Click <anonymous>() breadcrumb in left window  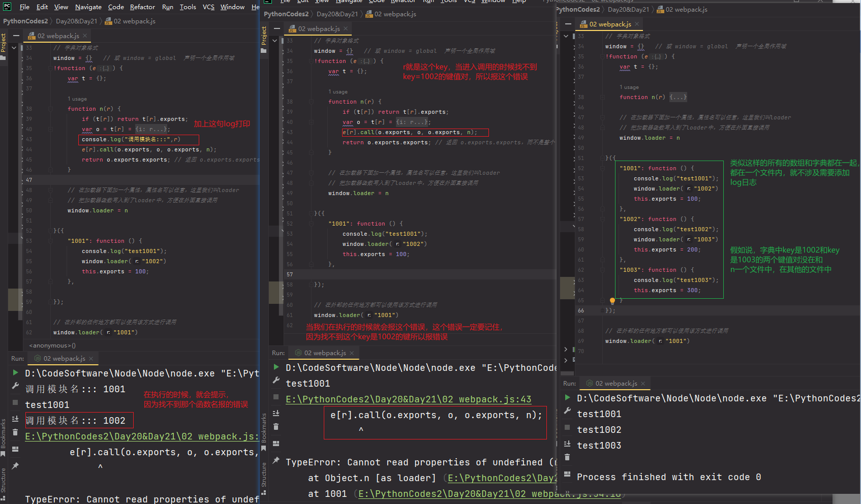pos(52,345)
